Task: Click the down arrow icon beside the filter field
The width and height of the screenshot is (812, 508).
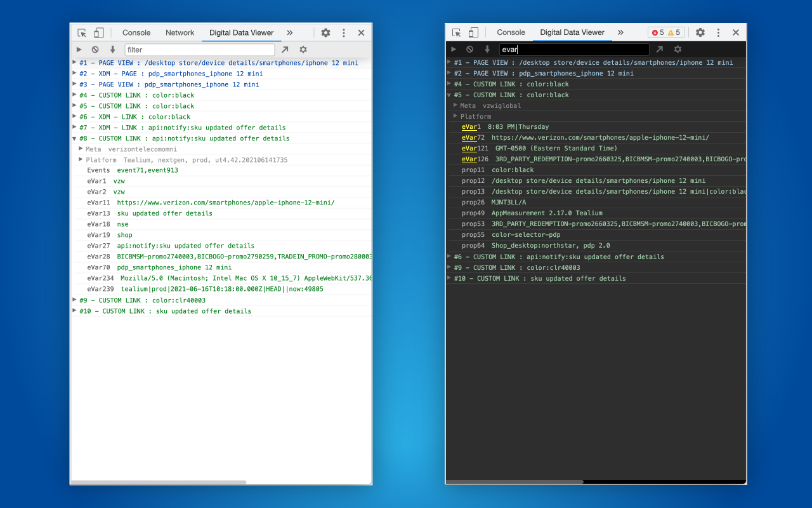Action: coord(112,50)
